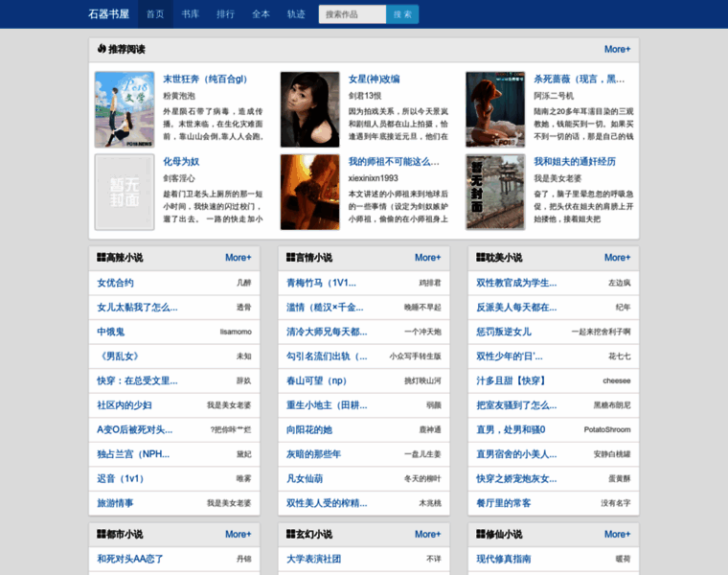This screenshot has width=728, height=575.
Task: Open More+ for 言情小说
Action: pyautogui.click(x=427, y=257)
